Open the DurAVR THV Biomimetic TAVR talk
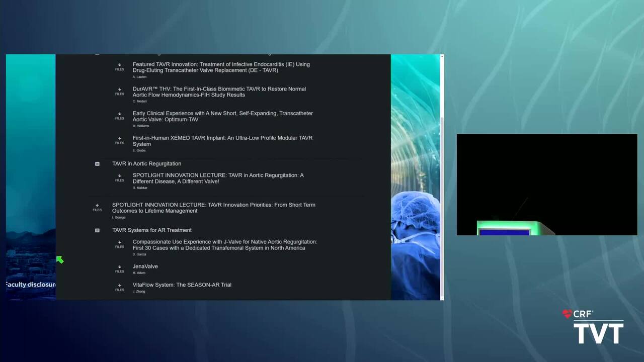644x362 pixels. click(x=219, y=92)
